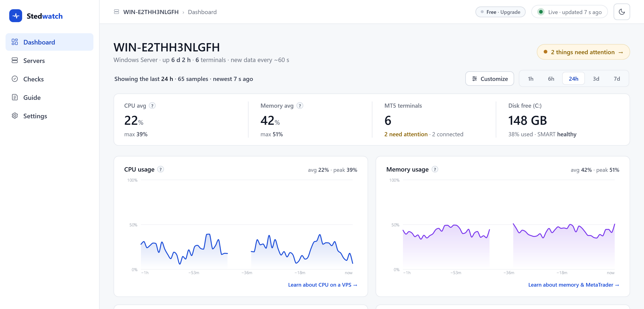The image size is (644, 309).
Task: Open the Checks page
Action: pyautogui.click(x=50, y=79)
